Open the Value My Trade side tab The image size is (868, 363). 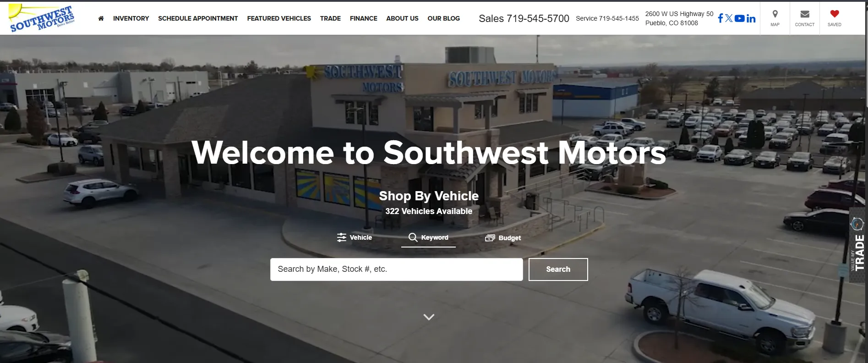pyautogui.click(x=858, y=245)
